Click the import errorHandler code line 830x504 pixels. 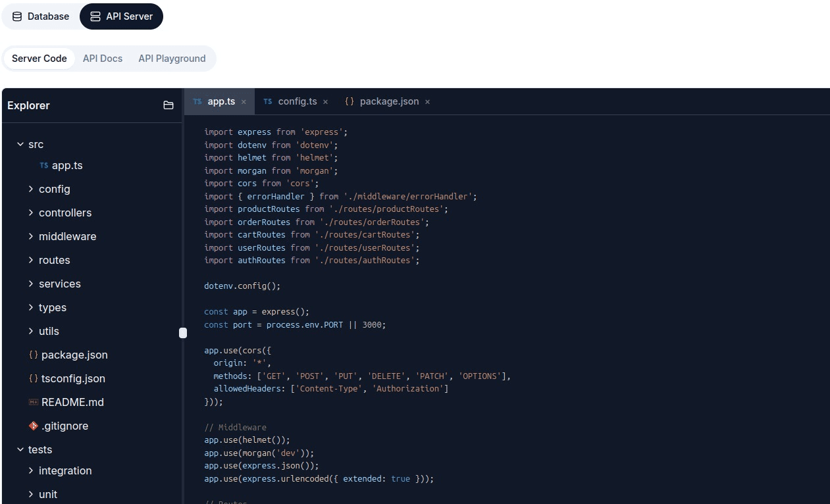tap(340, 196)
